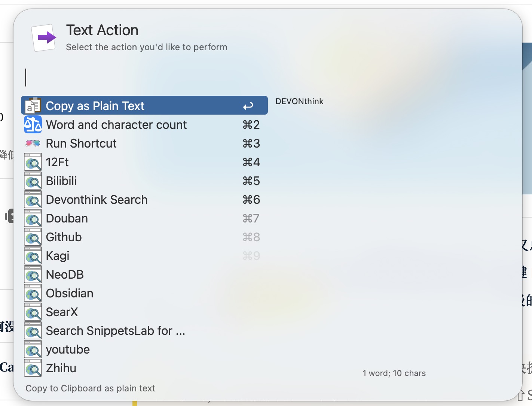The image size is (532, 406).
Task: Click the Bilibili web search icon
Action: pos(33,181)
